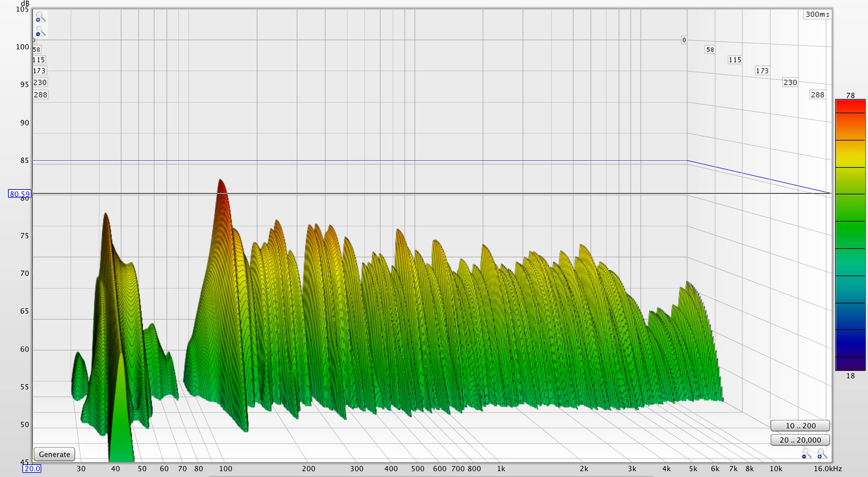Click the 288 time label on the left scale
Screen dimensions: 868x477
tap(41, 95)
